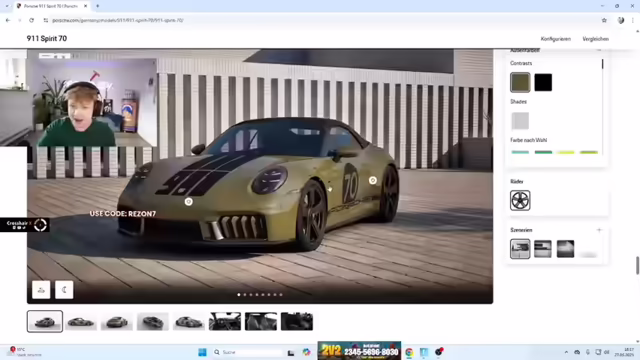This screenshot has height=360, width=640.
Task: Click the hotspot marker on the front hood
Action: pyautogui.click(x=189, y=202)
